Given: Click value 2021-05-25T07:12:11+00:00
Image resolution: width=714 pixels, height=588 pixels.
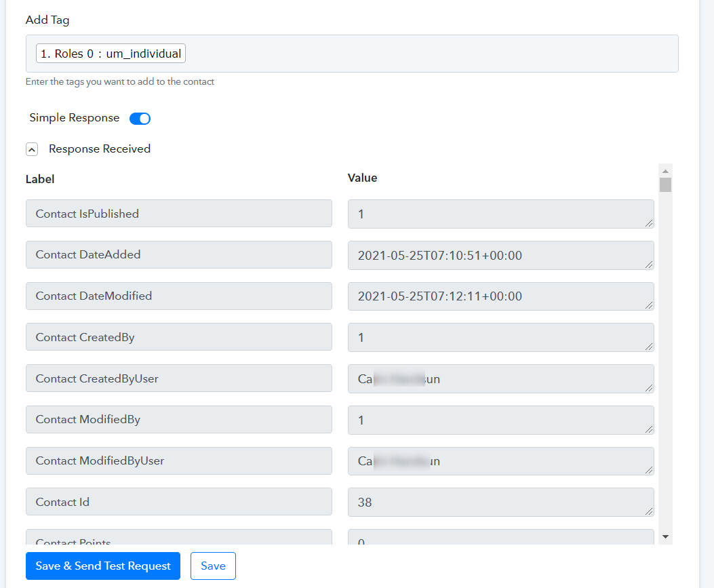Looking at the screenshot, I should [501, 296].
